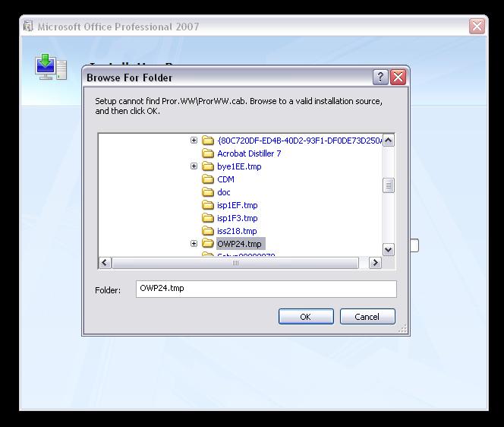This screenshot has width=504, height=427.
Task: Click the folder icon beside bye1EE.tmp
Action: [x=208, y=166]
